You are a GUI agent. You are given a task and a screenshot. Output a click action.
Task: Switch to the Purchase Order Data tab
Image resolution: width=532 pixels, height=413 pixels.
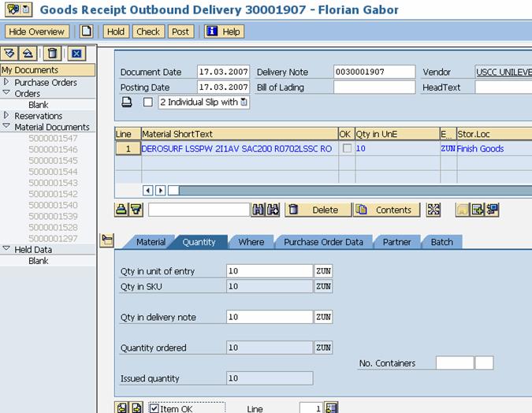[323, 242]
